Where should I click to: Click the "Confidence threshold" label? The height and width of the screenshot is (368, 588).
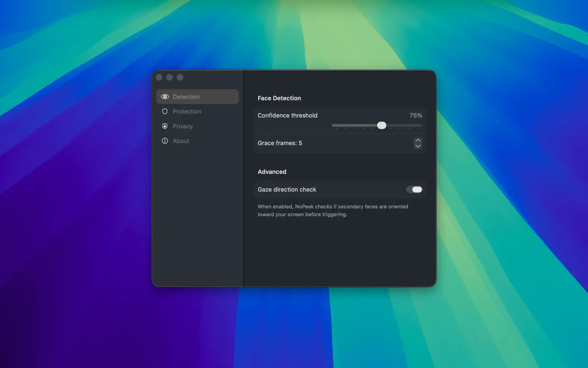288,115
